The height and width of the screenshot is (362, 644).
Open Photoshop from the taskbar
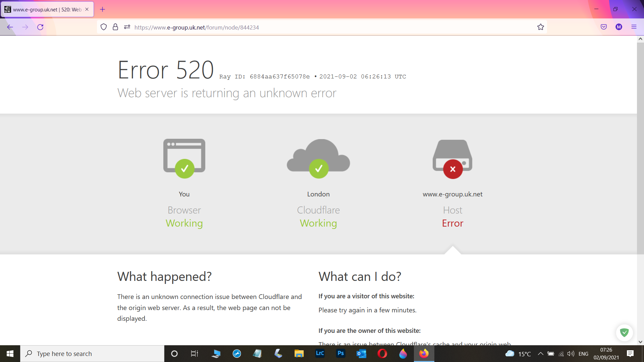click(x=340, y=354)
